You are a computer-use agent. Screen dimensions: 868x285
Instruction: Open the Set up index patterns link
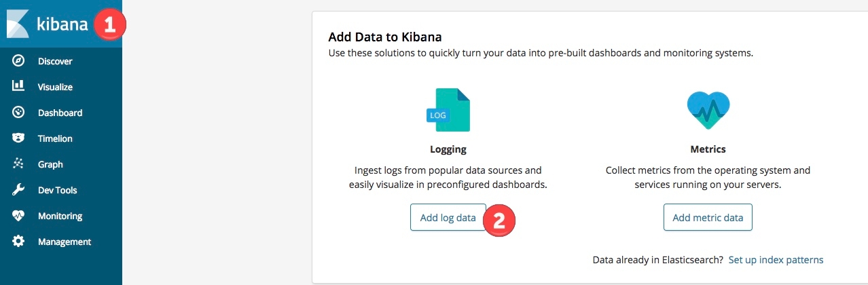[776, 260]
